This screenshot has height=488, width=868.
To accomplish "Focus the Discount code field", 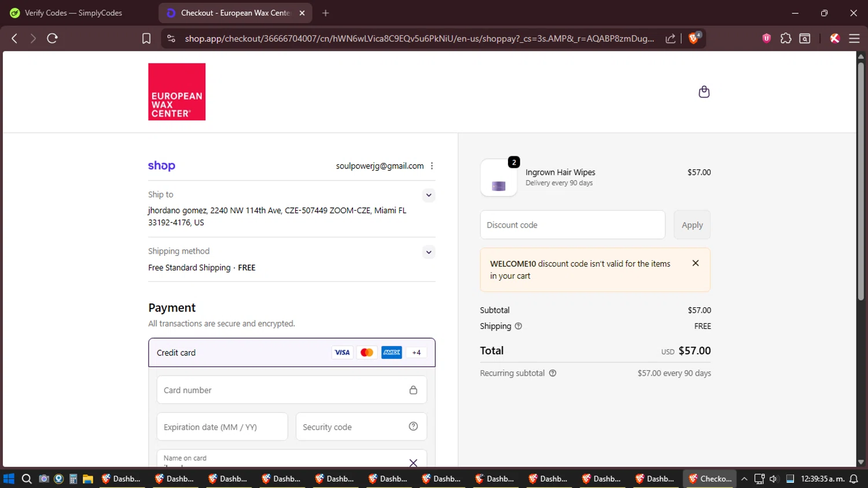I will tap(572, 225).
